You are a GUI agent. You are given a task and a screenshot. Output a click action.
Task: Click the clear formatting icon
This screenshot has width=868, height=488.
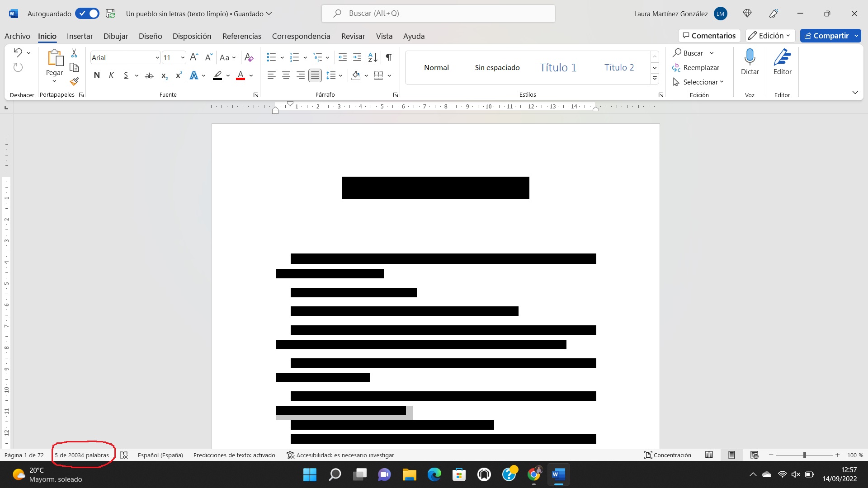[x=249, y=57]
